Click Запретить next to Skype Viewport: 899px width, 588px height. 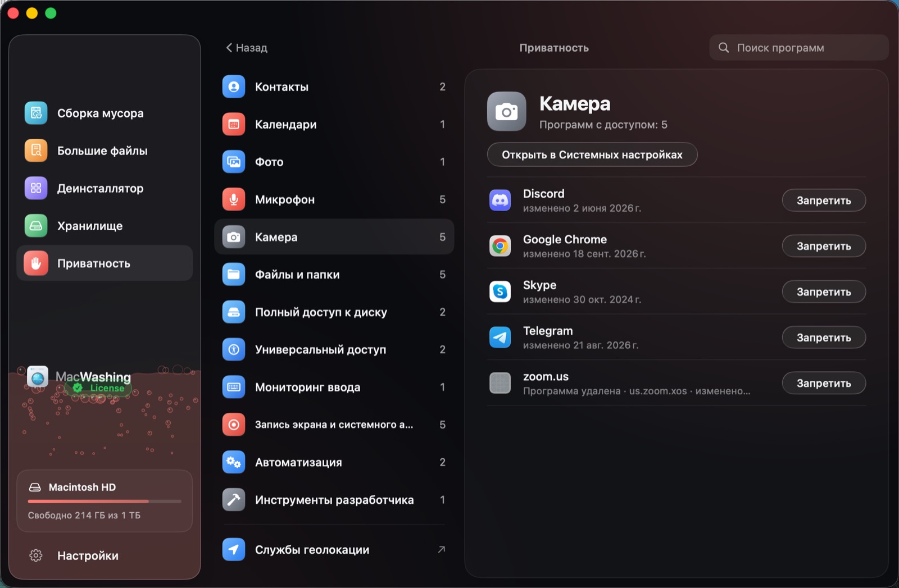point(824,292)
